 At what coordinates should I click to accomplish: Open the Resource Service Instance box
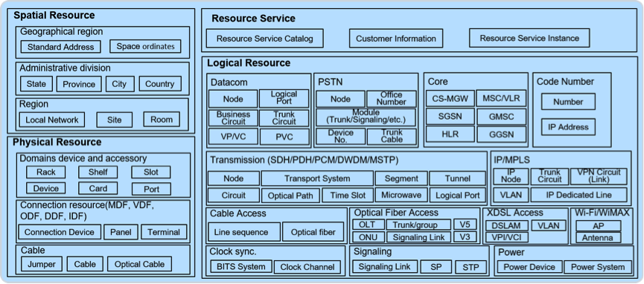[x=529, y=38]
